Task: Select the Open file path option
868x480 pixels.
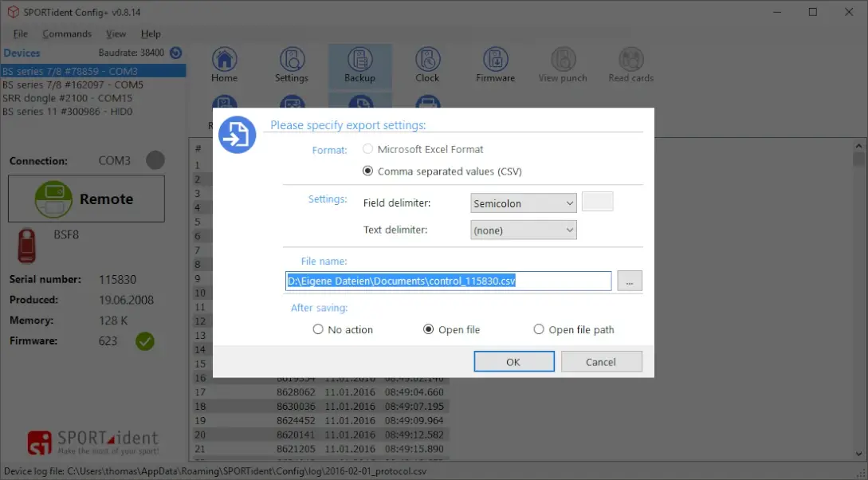Action: [x=539, y=329]
